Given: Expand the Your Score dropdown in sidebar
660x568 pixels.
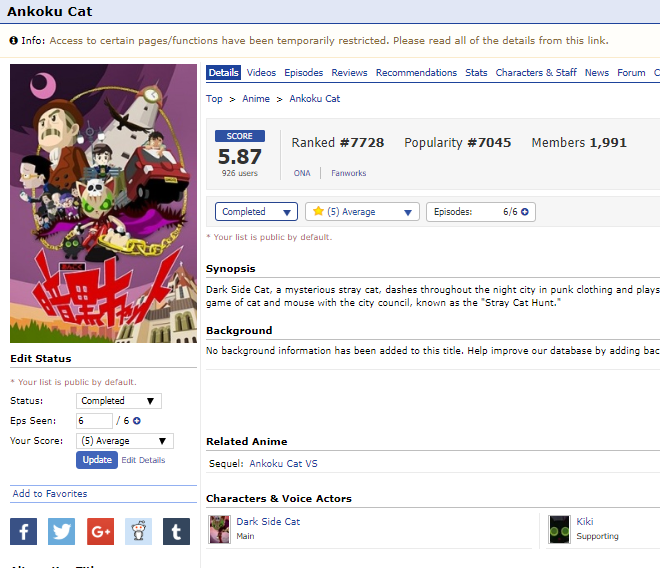Looking at the screenshot, I should click(125, 441).
